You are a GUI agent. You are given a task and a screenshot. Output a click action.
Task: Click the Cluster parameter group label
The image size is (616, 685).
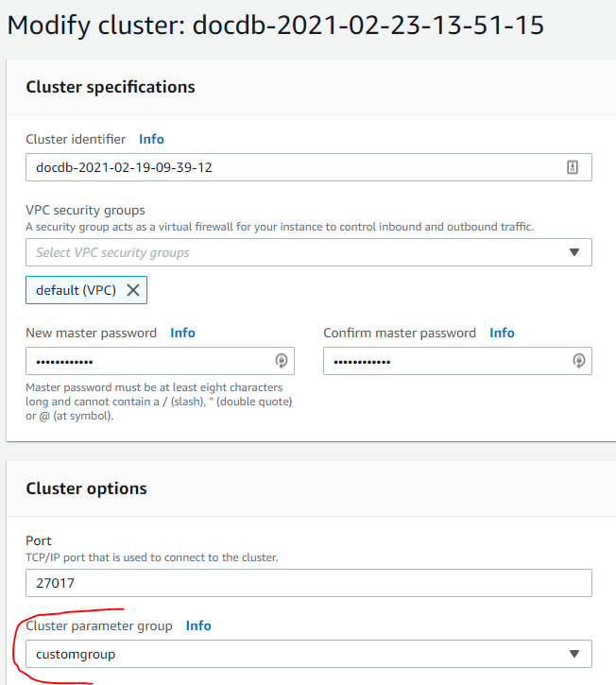point(99,626)
